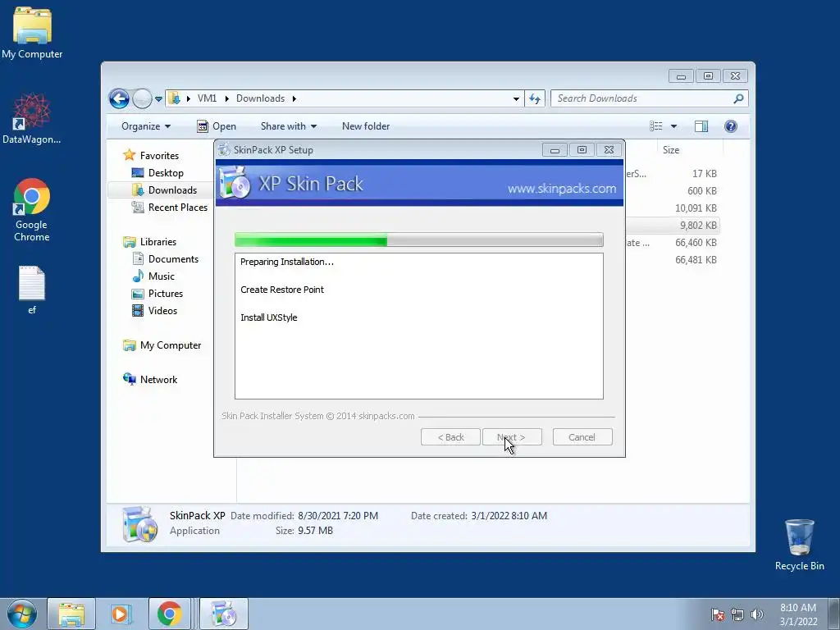Click the installation progress bar
840x630 pixels.
tap(419, 240)
